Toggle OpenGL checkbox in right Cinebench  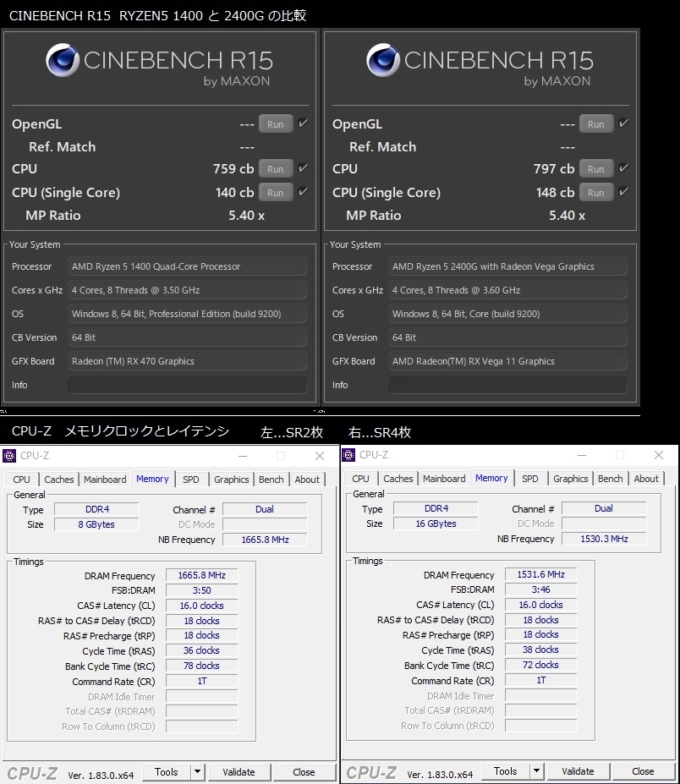click(623, 123)
